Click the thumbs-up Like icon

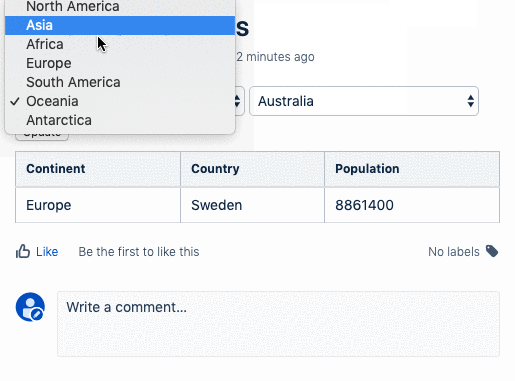click(x=23, y=251)
